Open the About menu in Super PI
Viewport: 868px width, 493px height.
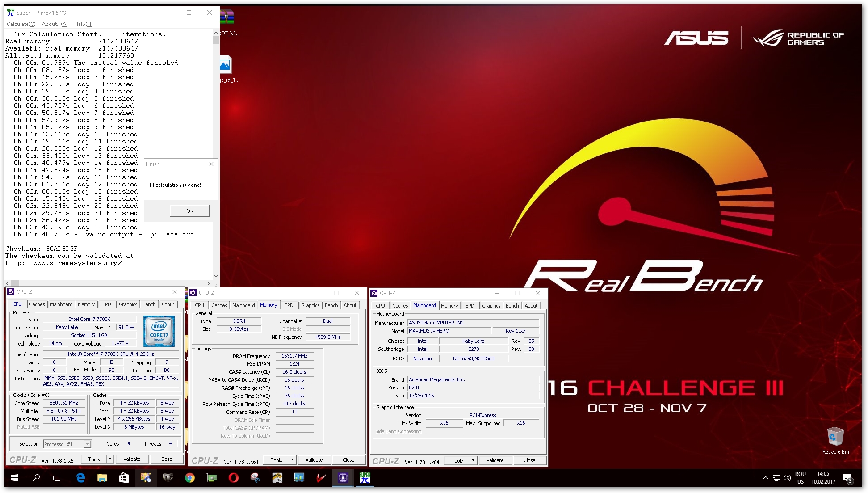[x=55, y=24]
